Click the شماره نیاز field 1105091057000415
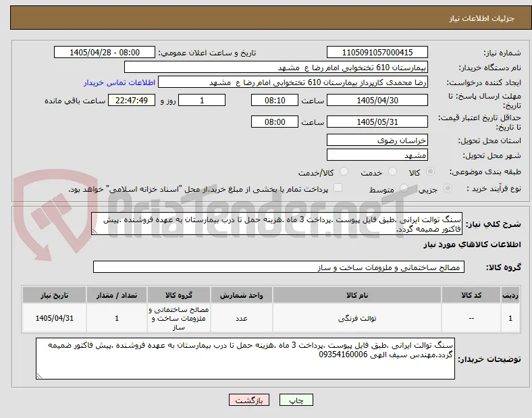This screenshot has height=418, width=532. coord(377,52)
